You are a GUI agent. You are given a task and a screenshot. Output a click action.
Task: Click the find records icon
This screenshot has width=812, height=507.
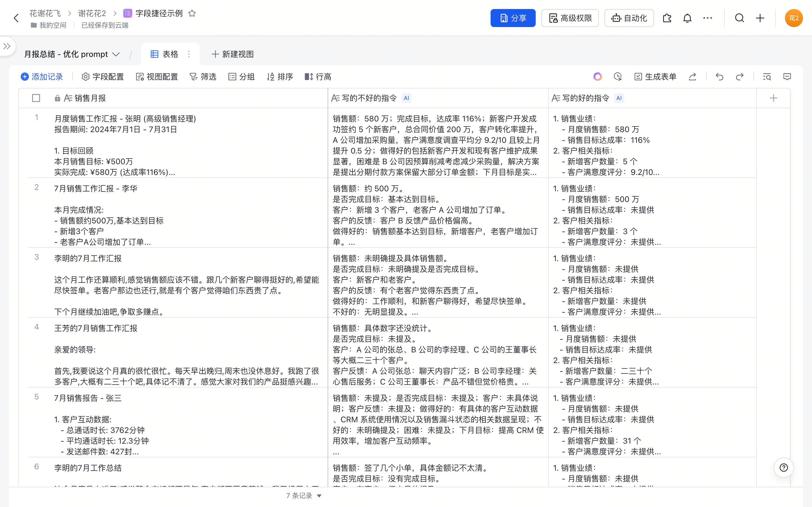[x=767, y=77]
